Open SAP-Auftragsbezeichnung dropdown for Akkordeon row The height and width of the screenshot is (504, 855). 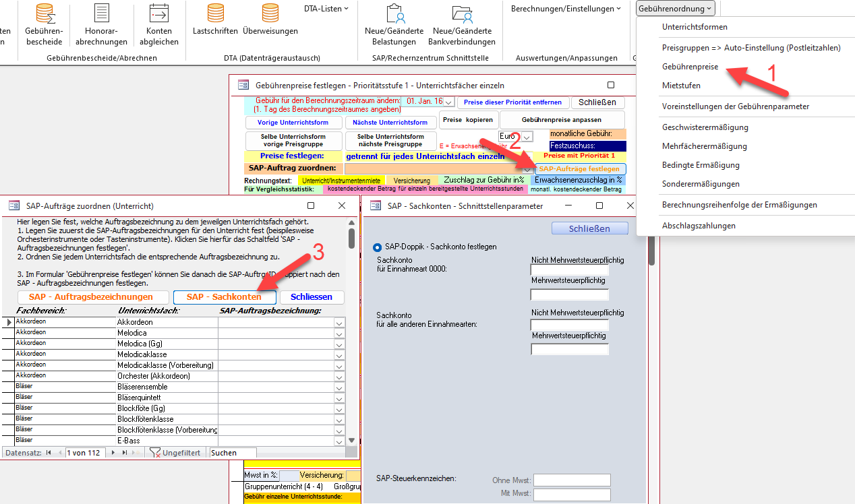[339, 323]
